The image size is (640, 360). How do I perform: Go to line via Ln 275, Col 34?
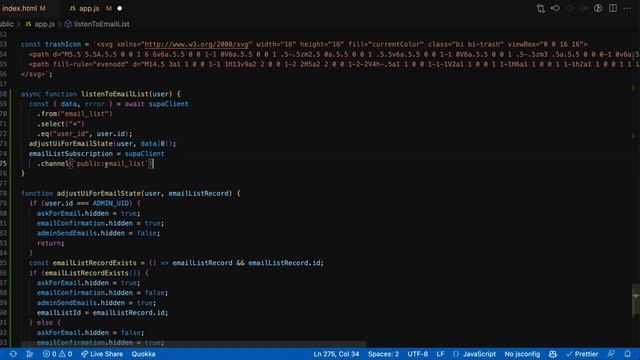[x=336, y=354]
